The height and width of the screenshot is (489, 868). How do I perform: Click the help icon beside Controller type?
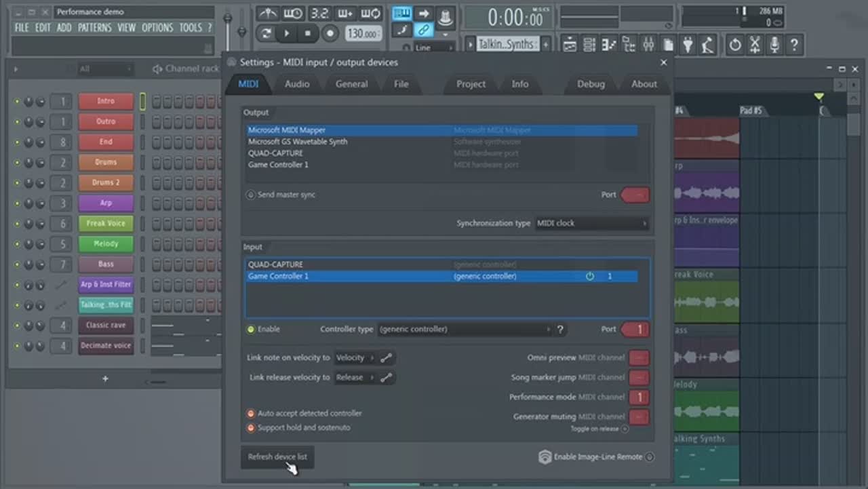point(560,330)
